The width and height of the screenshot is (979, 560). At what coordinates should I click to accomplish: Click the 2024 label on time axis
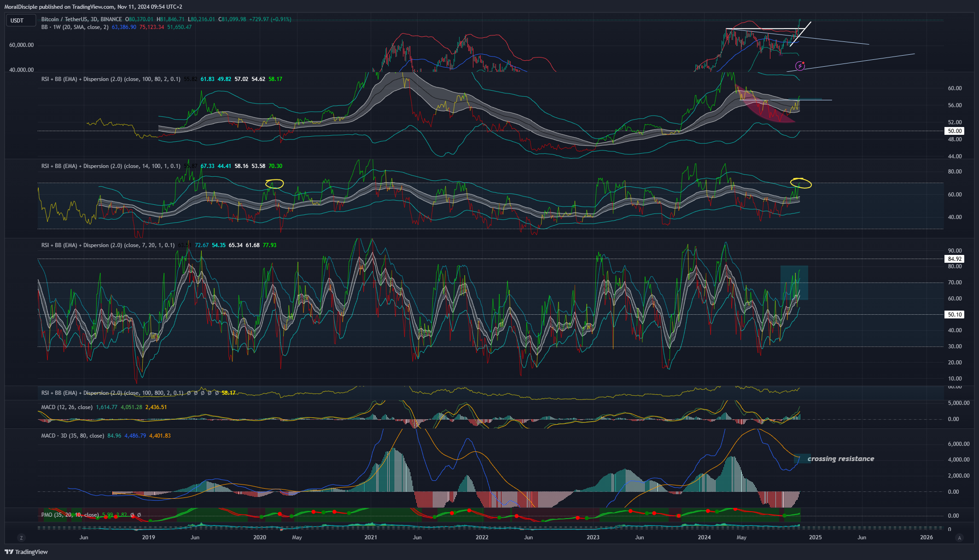click(x=704, y=537)
